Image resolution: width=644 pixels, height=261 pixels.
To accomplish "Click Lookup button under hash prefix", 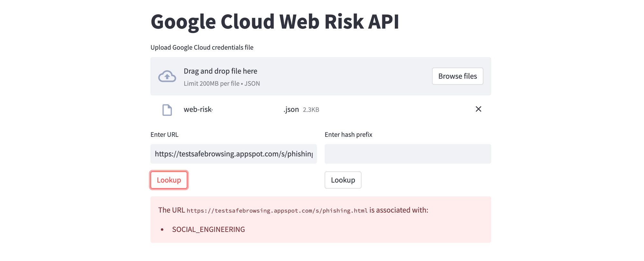I will pyautogui.click(x=343, y=180).
